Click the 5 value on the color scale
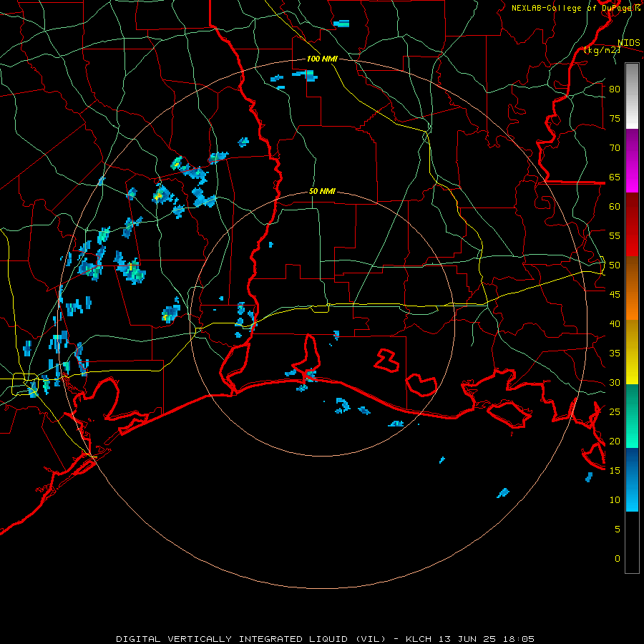The height and width of the screenshot is (644, 644). [x=617, y=530]
